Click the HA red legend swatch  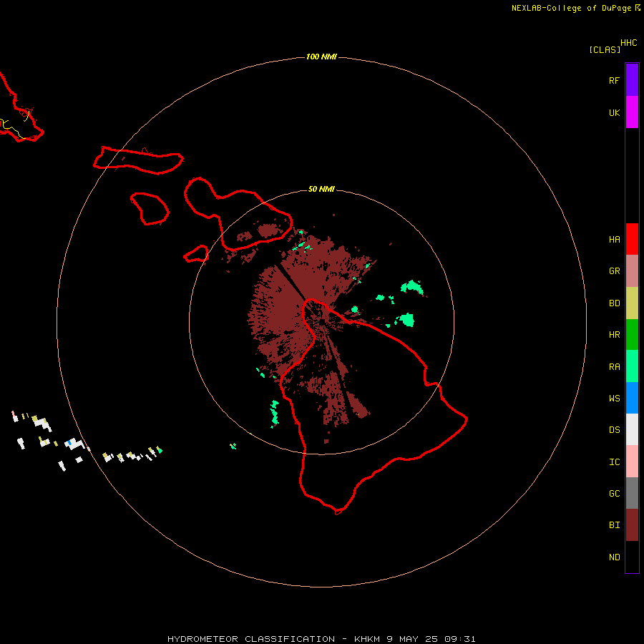click(632, 239)
